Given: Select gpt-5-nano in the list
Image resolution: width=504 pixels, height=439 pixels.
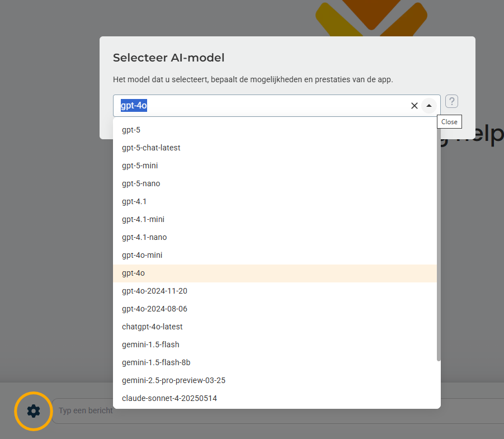Looking at the screenshot, I should pos(275,183).
